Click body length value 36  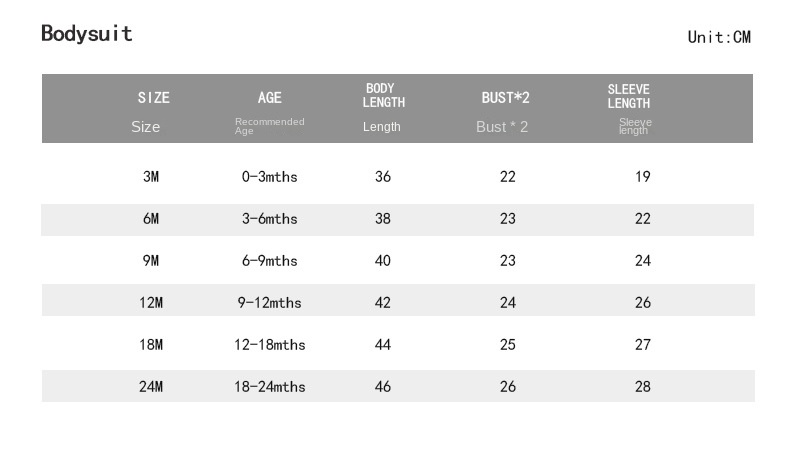point(383,177)
